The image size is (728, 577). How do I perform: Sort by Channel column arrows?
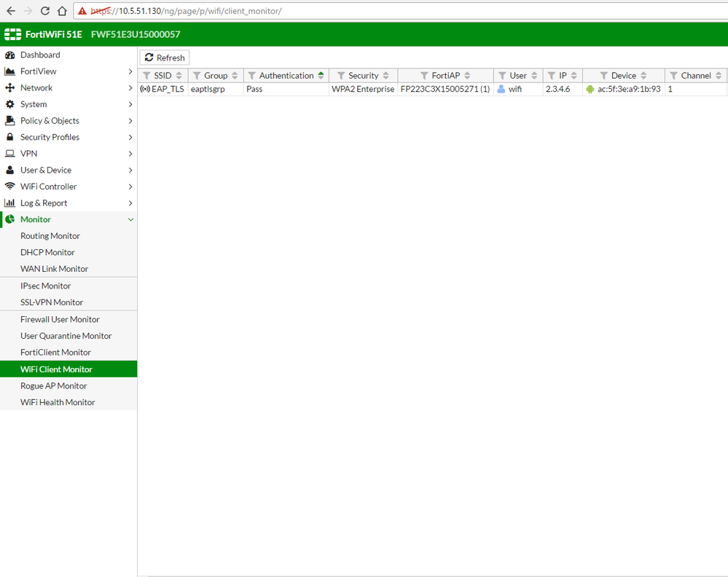pyautogui.click(x=719, y=76)
